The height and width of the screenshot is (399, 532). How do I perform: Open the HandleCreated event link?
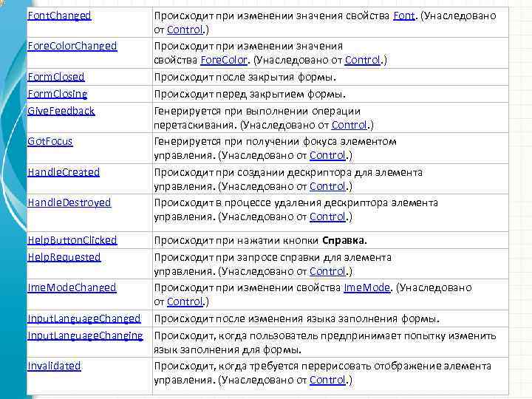pos(64,172)
